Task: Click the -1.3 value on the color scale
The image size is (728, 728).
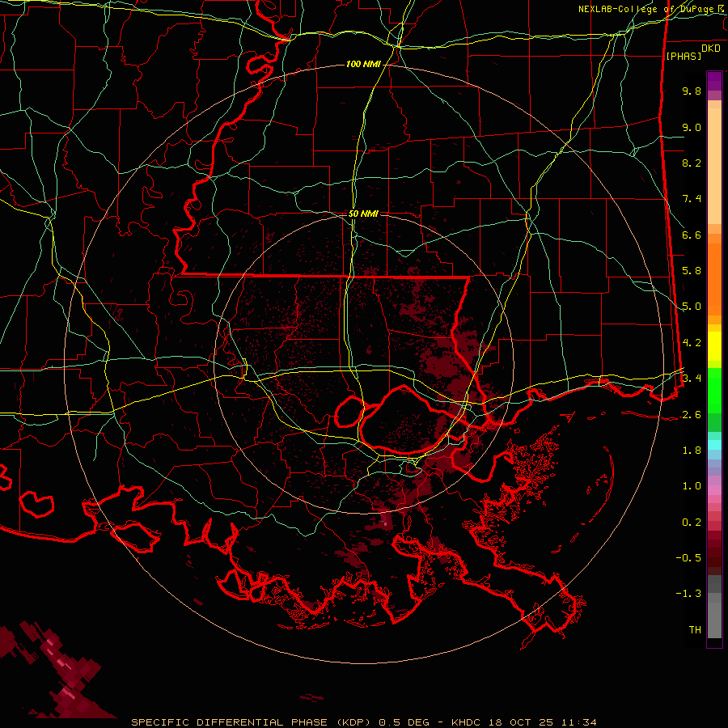Action: [688, 594]
